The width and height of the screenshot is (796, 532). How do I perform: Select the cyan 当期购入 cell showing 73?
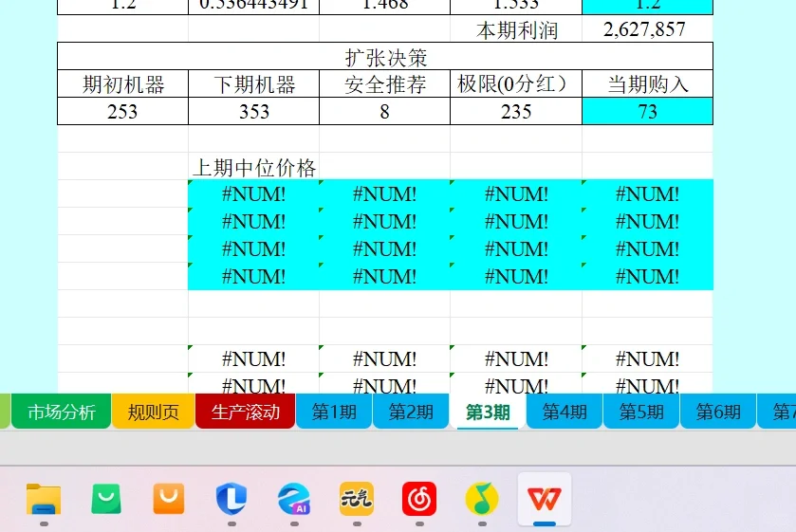pos(647,111)
